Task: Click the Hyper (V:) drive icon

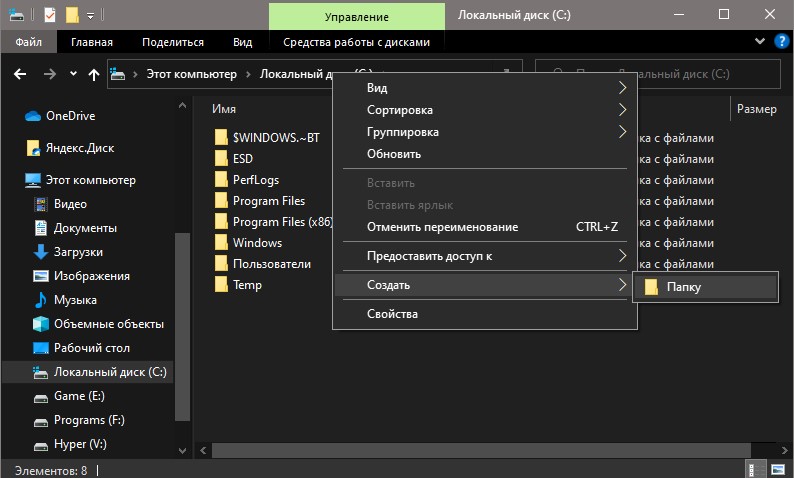Action: coord(41,446)
